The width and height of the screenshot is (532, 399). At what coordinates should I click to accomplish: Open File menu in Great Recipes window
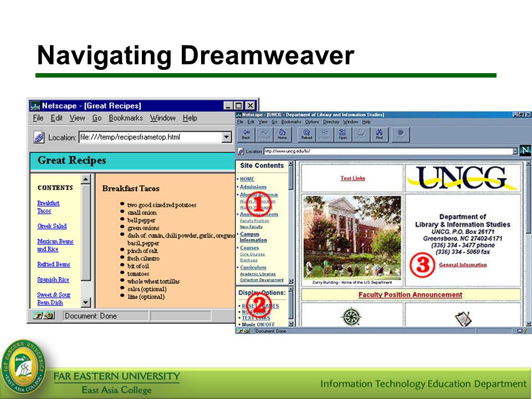(x=38, y=117)
